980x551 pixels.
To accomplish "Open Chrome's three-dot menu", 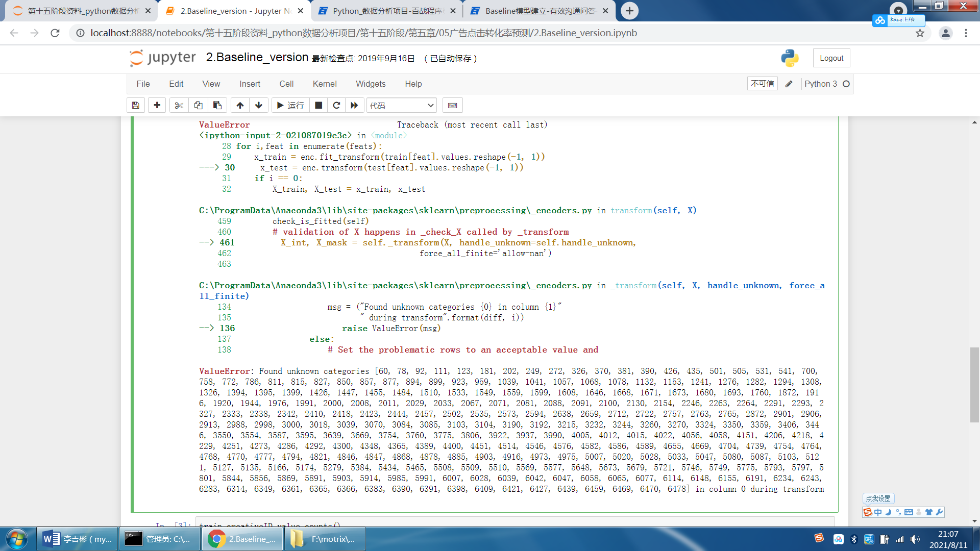I will coord(966,33).
